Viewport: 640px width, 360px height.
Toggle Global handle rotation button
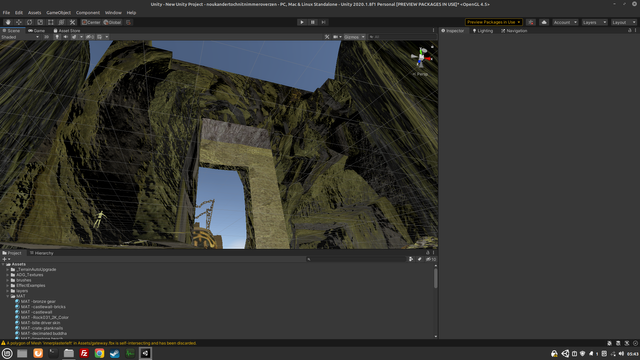112,22
